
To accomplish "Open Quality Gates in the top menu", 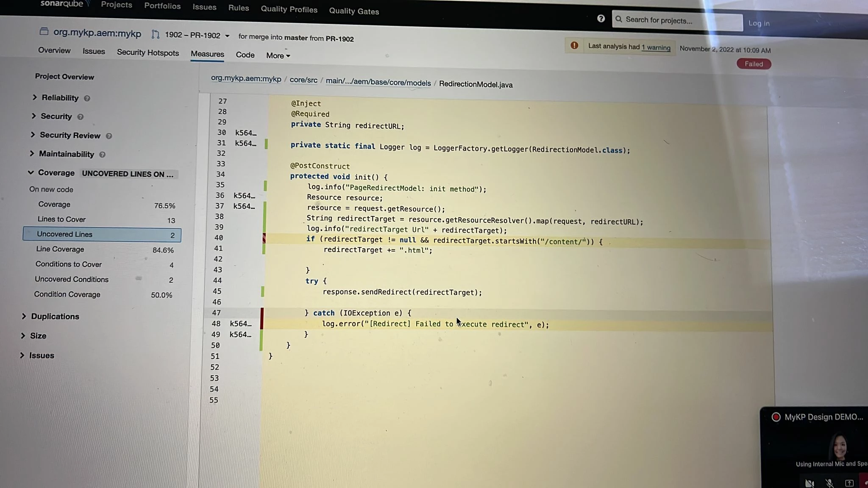I will [354, 11].
